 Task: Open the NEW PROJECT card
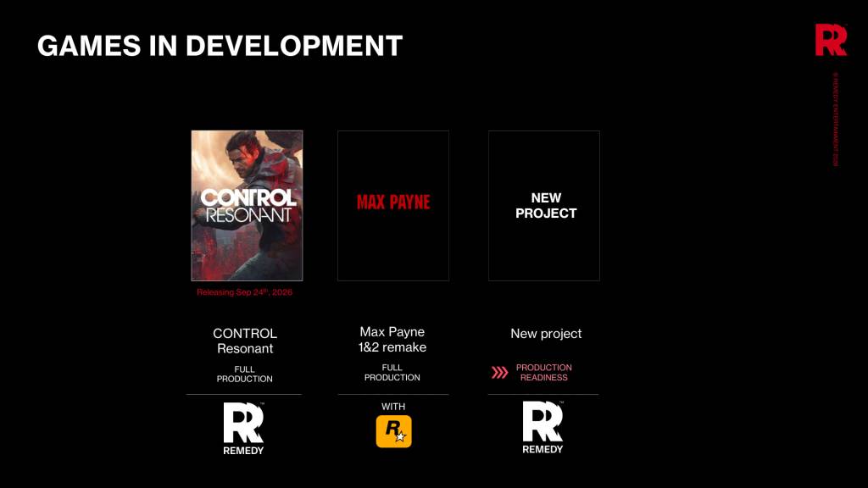pos(544,206)
